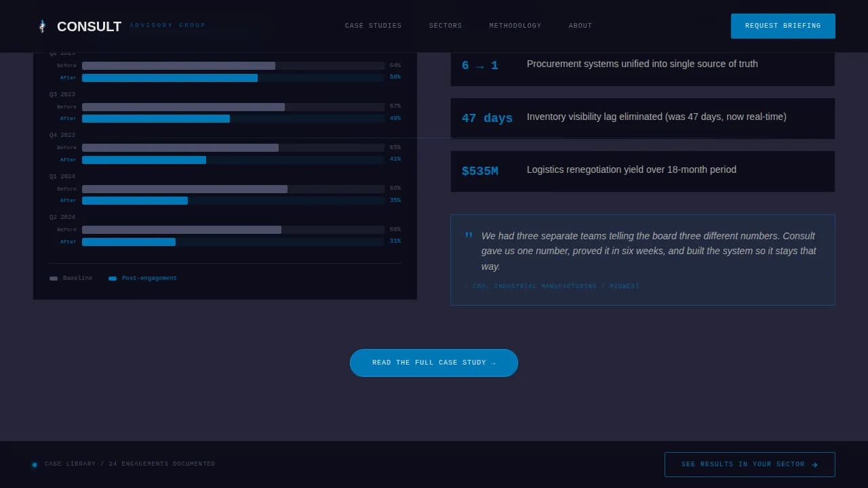
Task: Click See Results in Your Sector button
Action: (x=749, y=464)
